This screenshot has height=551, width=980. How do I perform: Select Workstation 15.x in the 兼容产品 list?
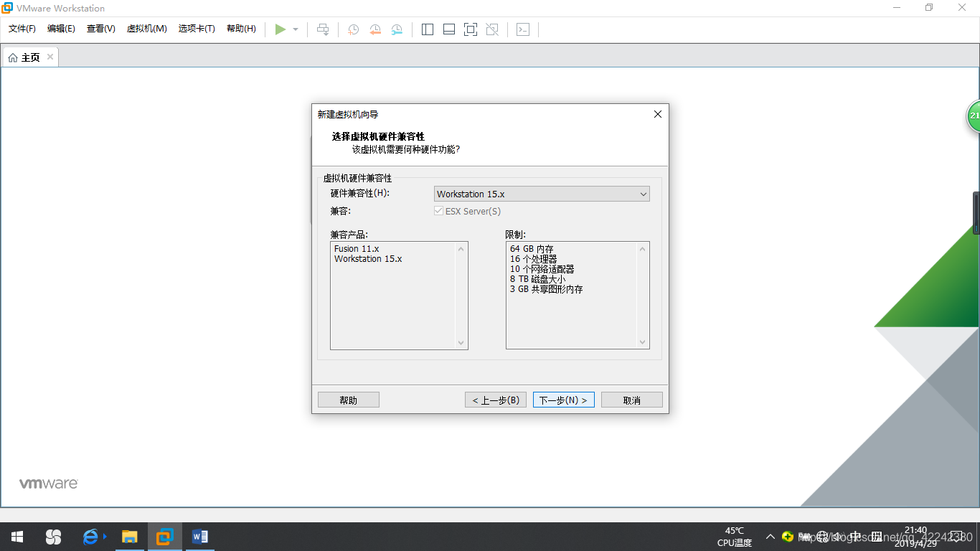tap(368, 259)
